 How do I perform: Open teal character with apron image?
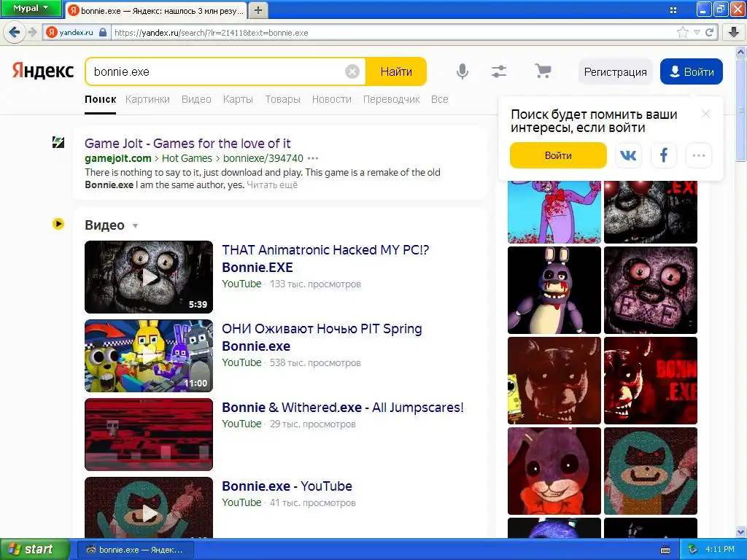[650, 471]
